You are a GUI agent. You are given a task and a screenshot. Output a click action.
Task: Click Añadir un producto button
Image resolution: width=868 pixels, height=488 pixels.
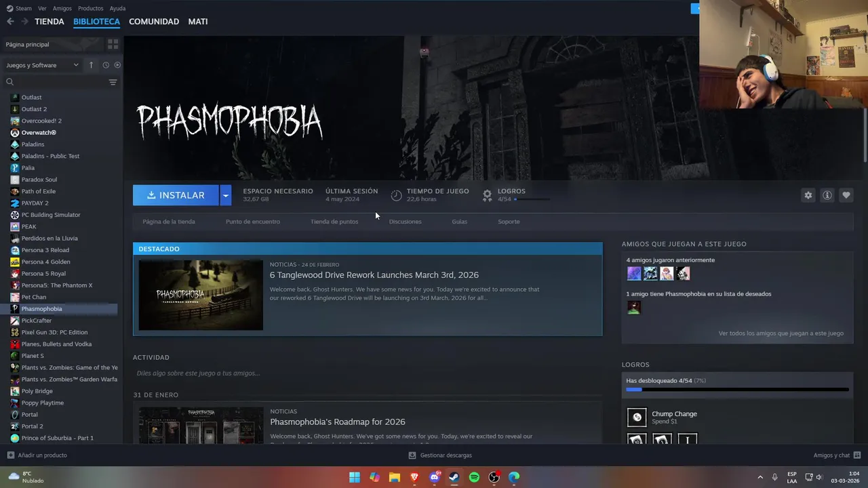coord(37,455)
